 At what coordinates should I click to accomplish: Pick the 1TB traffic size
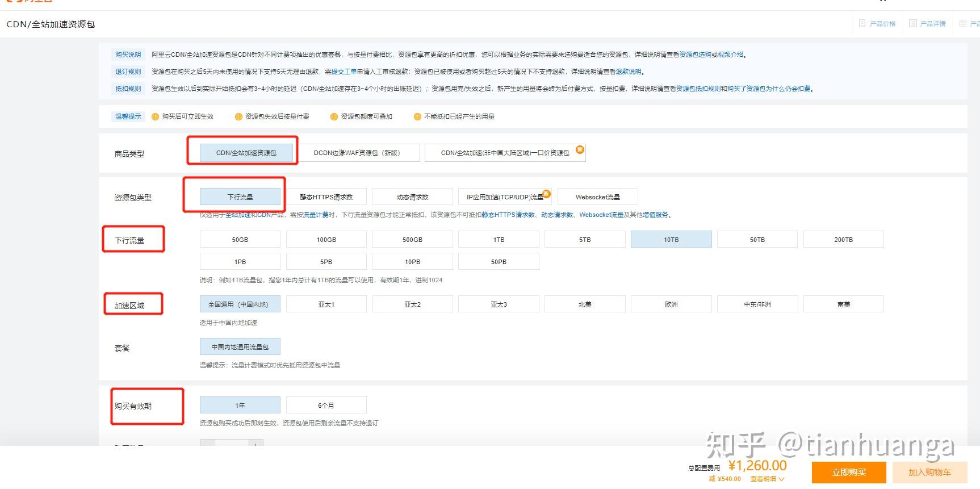click(499, 240)
